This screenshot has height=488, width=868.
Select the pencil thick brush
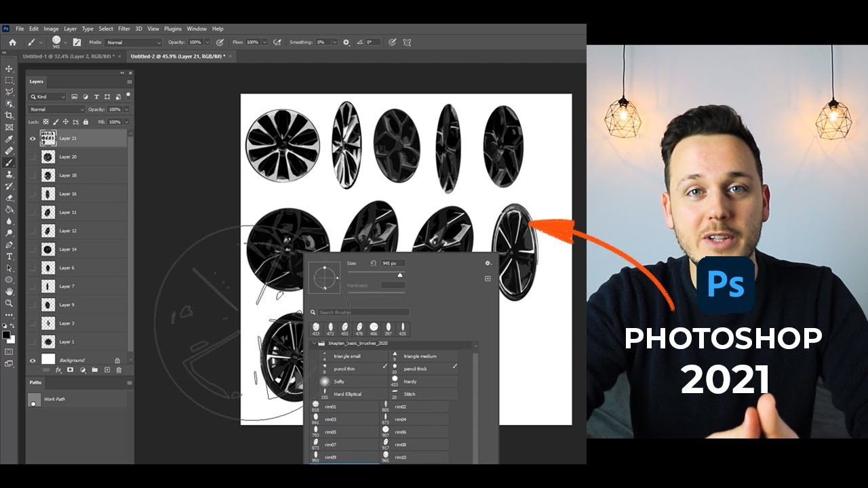click(425, 369)
